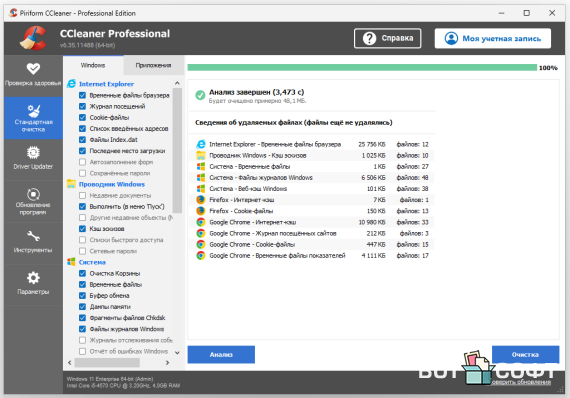The width and height of the screenshot is (570, 398).
Task: Collapse the Internet Explorer group heading
Action: [x=106, y=84]
